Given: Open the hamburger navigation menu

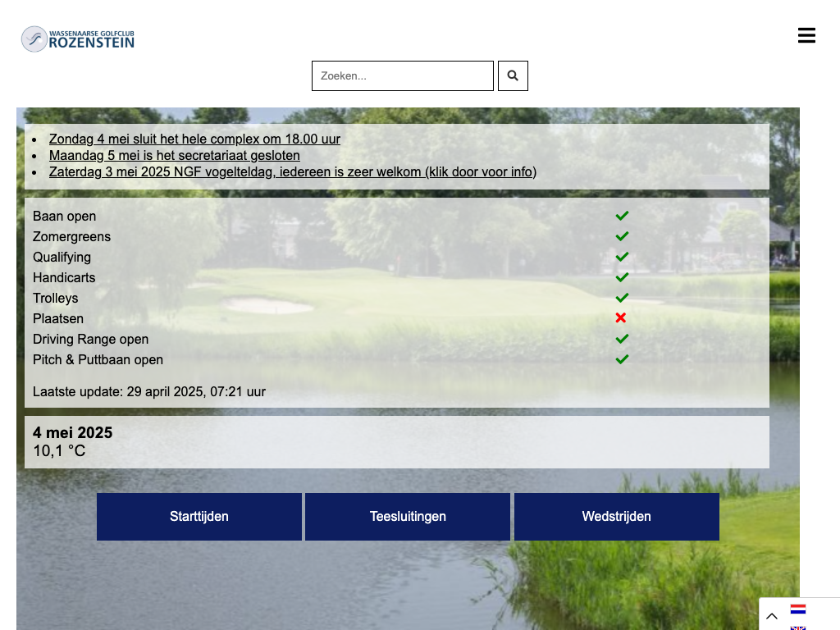Looking at the screenshot, I should (806, 35).
